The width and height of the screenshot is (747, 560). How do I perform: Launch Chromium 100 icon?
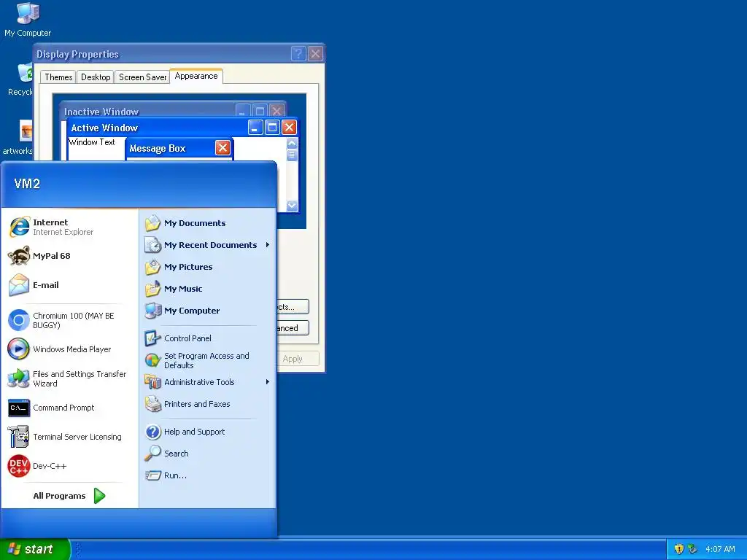(19, 320)
